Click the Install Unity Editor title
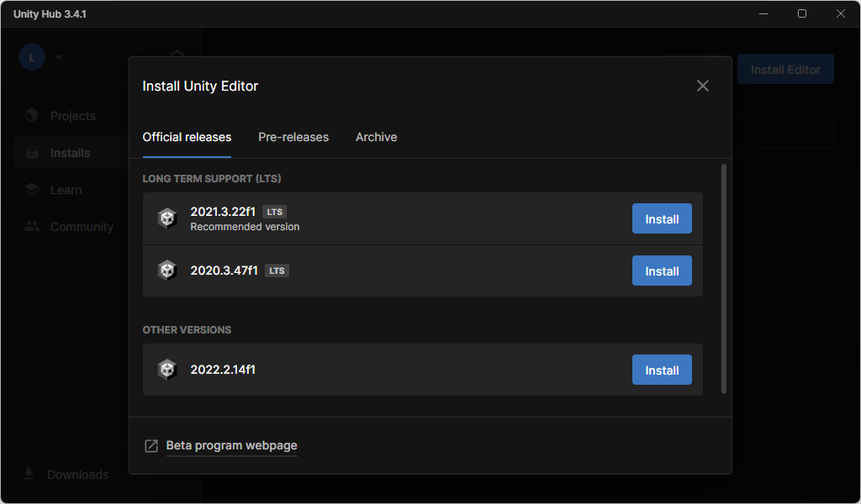The image size is (861, 504). click(200, 87)
